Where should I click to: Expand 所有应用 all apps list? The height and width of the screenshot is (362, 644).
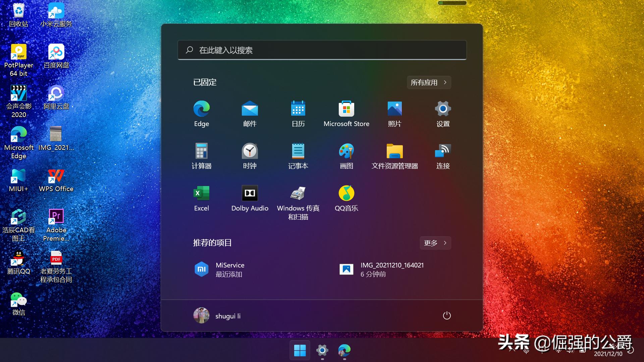click(429, 82)
